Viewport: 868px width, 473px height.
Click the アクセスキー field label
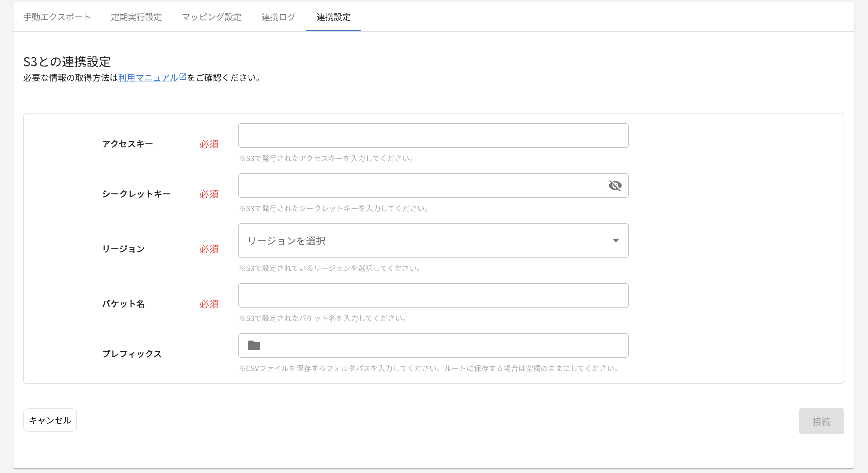tap(127, 144)
